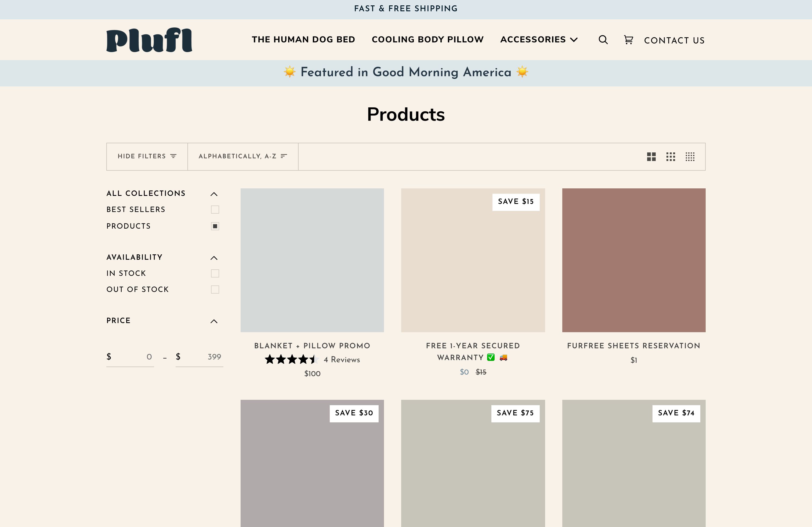Open the search magnifier icon
This screenshot has height=527, width=812.
pyautogui.click(x=603, y=40)
